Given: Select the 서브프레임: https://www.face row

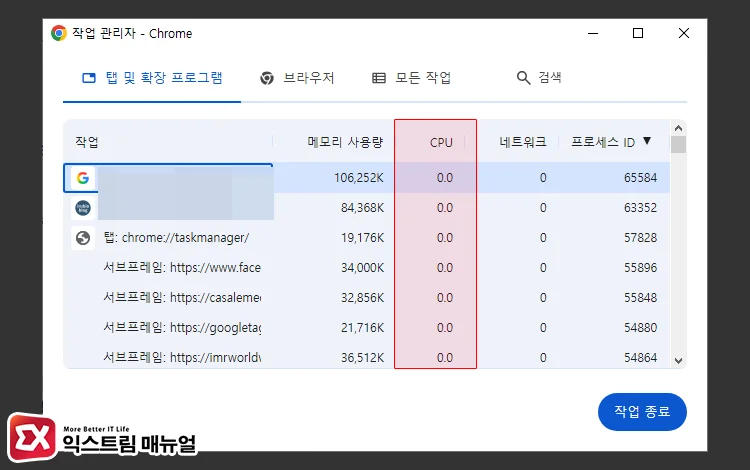Looking at the screenshot, I should pos(366,268).
